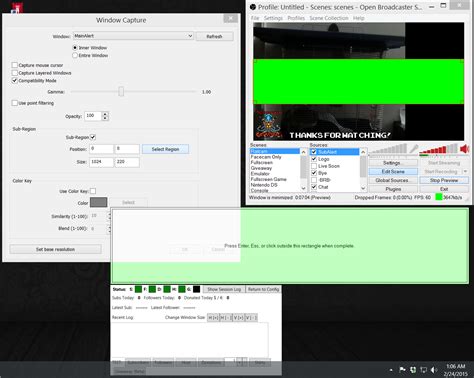Open the action center flag icon in the tray
This screenshot has height=378, width=474.
[x=402, y=369]
